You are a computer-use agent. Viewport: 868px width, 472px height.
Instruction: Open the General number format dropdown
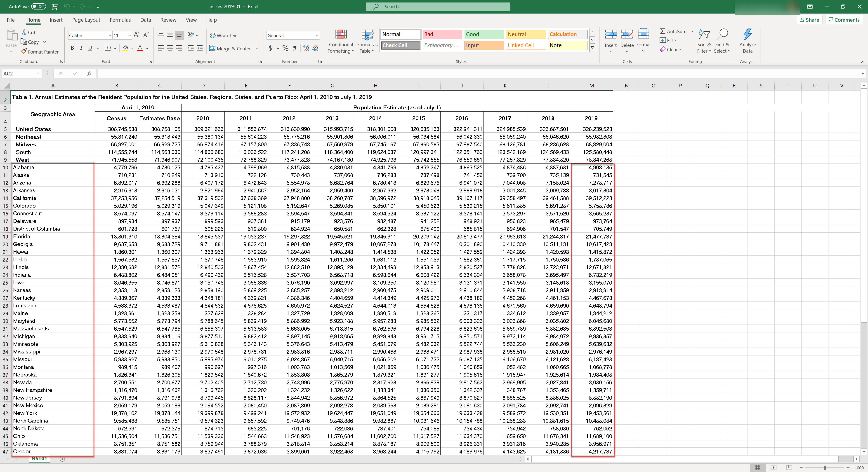(x=317, y=35)
